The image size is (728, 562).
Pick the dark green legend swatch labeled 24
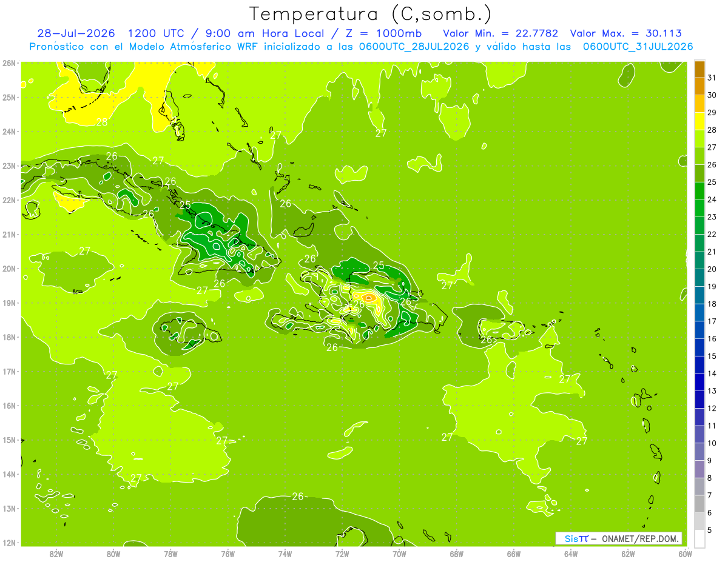tap(699, 192)
